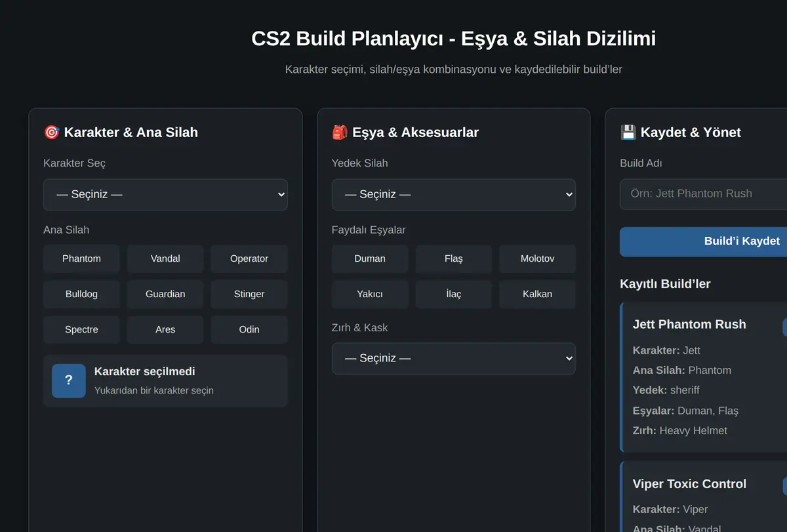Add the Molotov item

point(538,258)
